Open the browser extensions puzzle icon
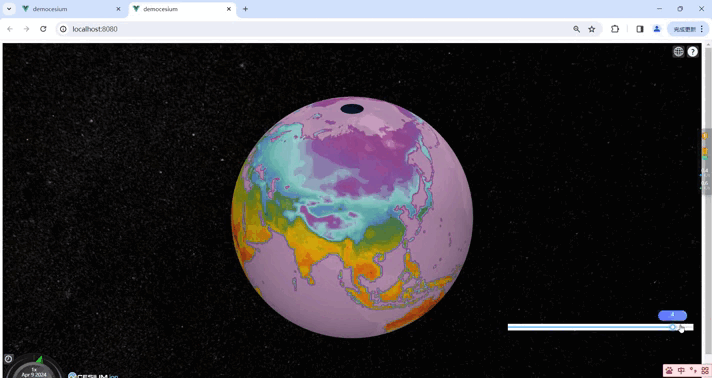The height and width of the screenshot is (378, 712). pos(615,29)
